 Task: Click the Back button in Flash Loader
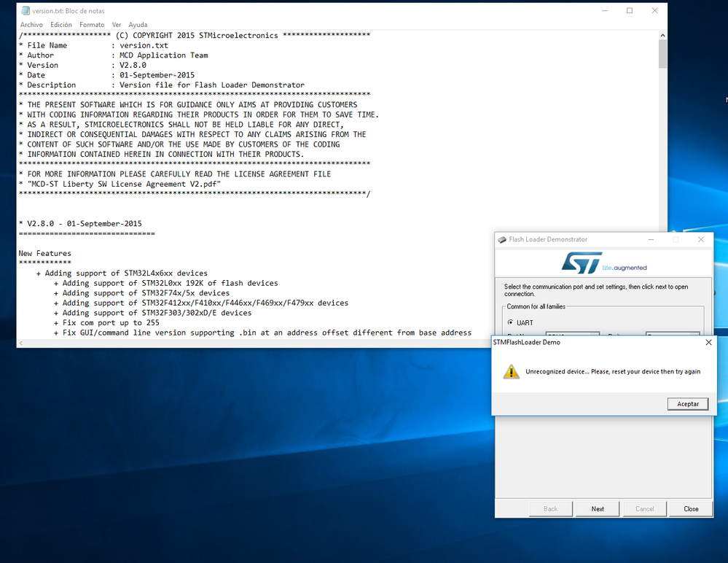coord(551,509)
